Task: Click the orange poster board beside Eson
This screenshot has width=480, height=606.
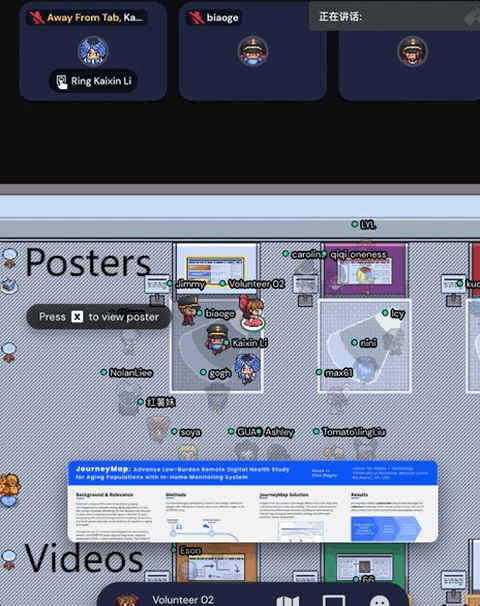Action: pos(215,563)
